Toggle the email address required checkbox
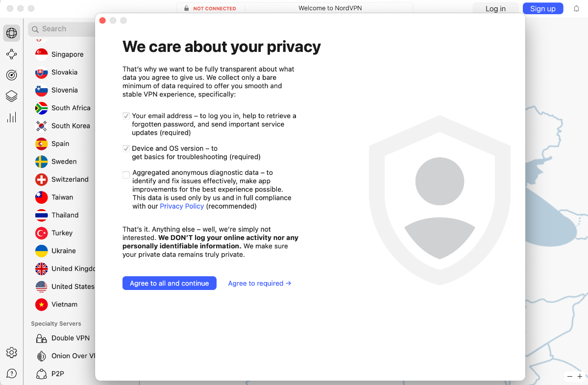 pyautogui.click(x=126, y=116)
